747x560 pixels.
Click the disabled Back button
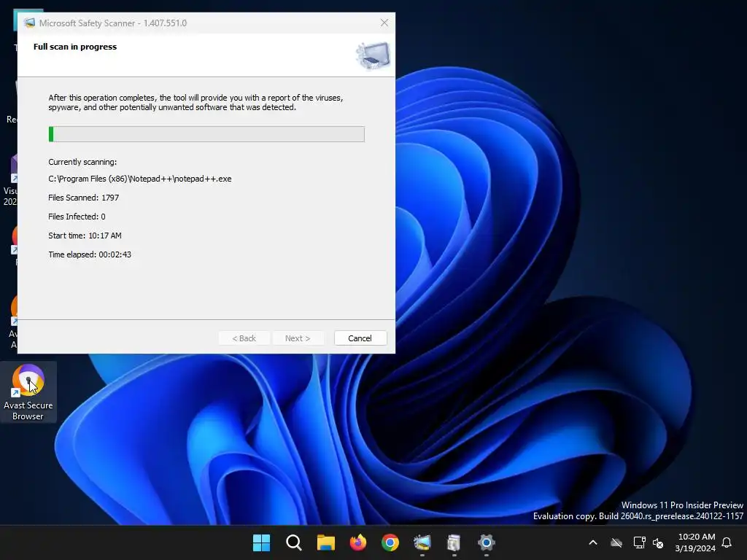(x=244, y=338)
